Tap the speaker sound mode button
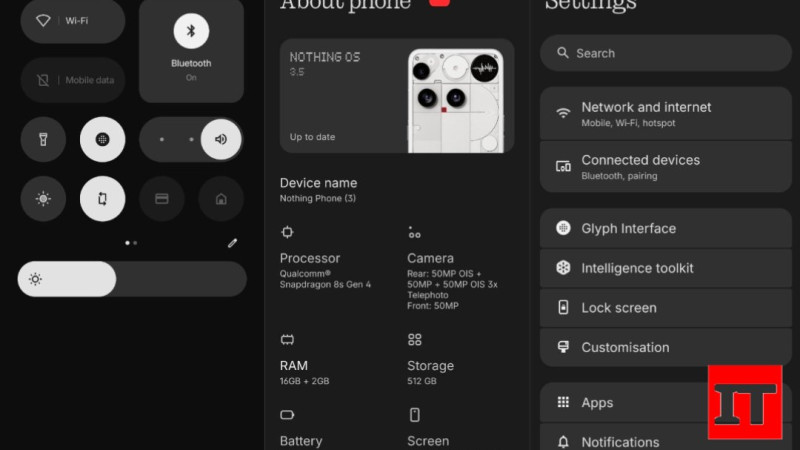This screenshot has width=800, height=450. point(221,139)
